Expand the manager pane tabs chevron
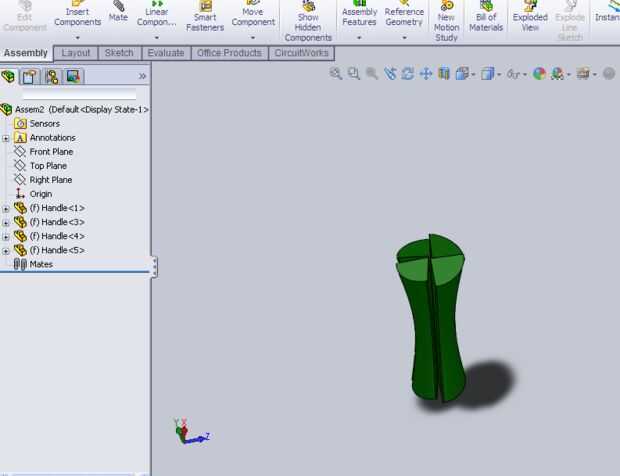 142,76
